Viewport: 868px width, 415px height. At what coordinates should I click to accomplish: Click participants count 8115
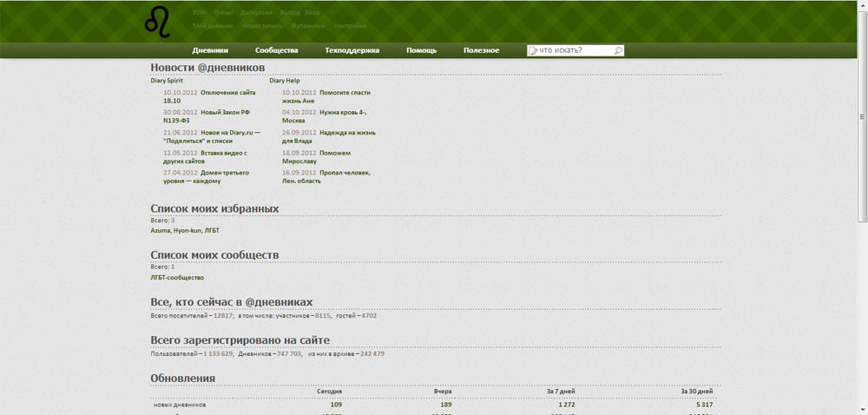pyautogui.click(x=322, y=316)
